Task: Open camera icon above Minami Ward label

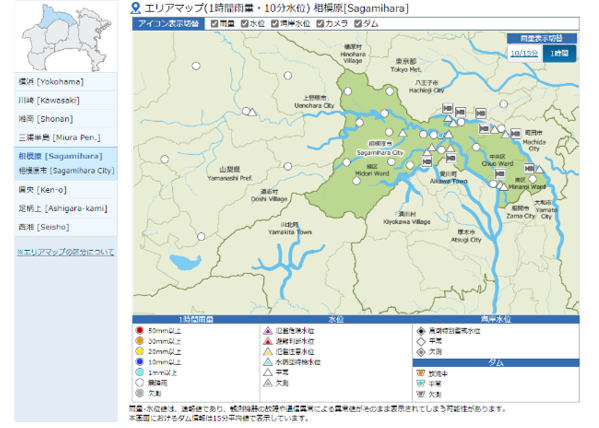Action: tap(529, 168)
